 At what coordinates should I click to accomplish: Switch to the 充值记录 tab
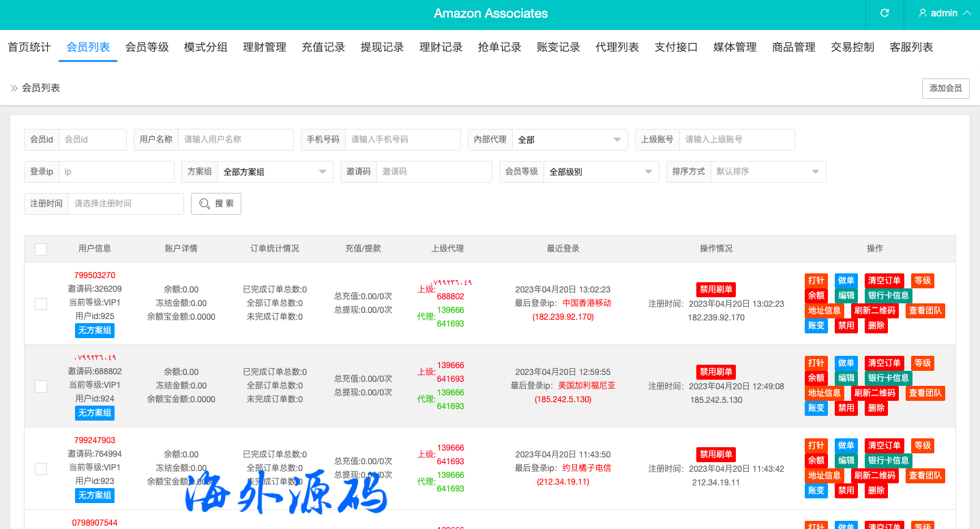[x=323, y=47]
